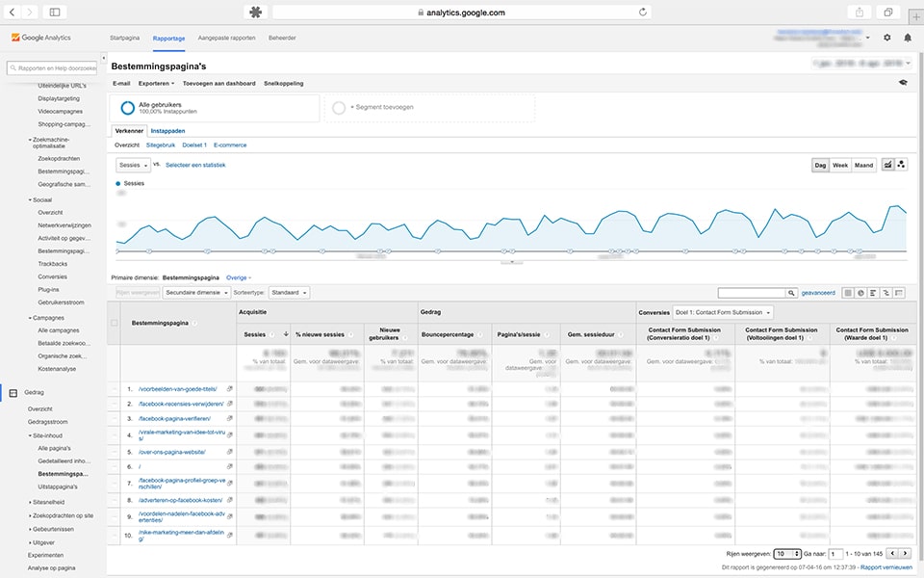Screen dimensions: 924x578
Task: Open Doel 1: Contact Form Submission dropdown
Action: (x=723, y=312)
